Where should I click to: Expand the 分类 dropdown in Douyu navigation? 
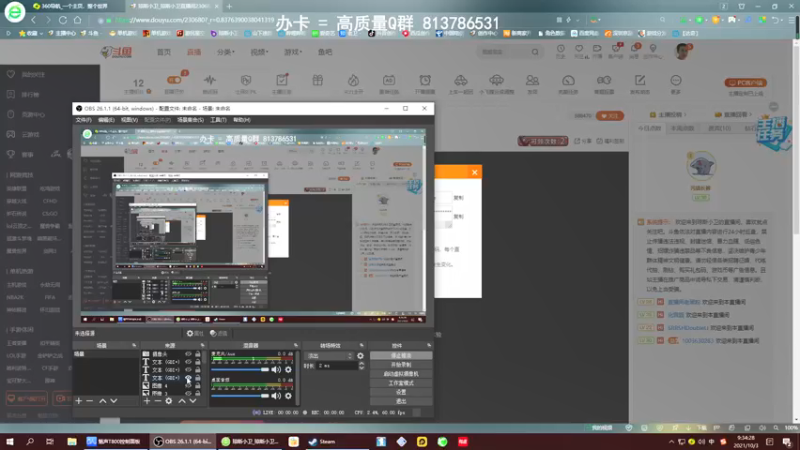click(x=226, y=52)
